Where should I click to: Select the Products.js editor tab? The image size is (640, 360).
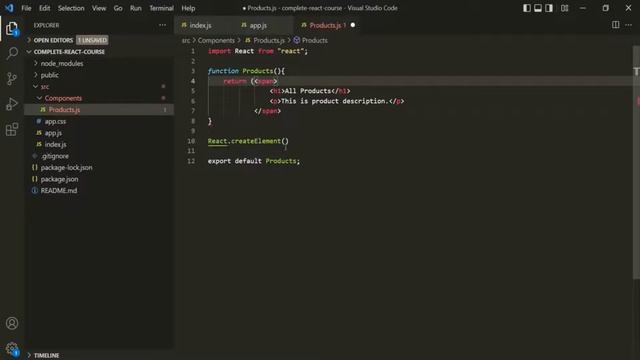tap(327, 25)
